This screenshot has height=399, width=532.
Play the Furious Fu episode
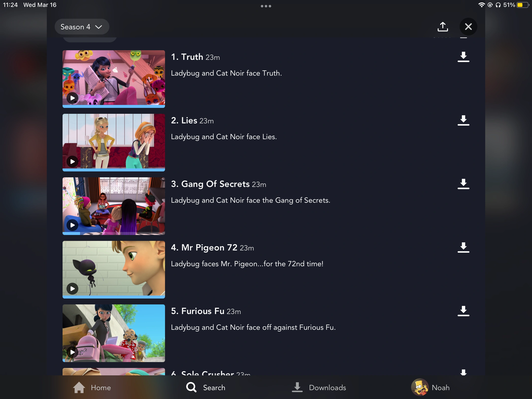click(x=72, y=352)
